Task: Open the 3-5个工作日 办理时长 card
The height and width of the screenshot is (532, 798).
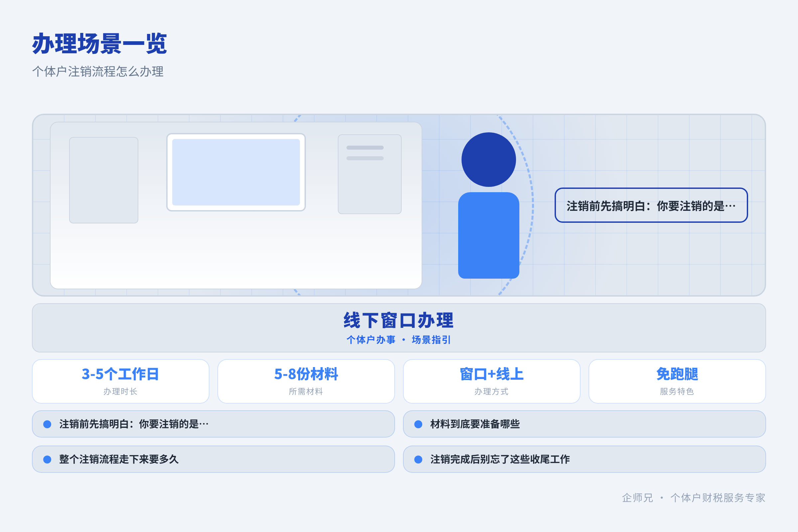Action: [120, 381]
